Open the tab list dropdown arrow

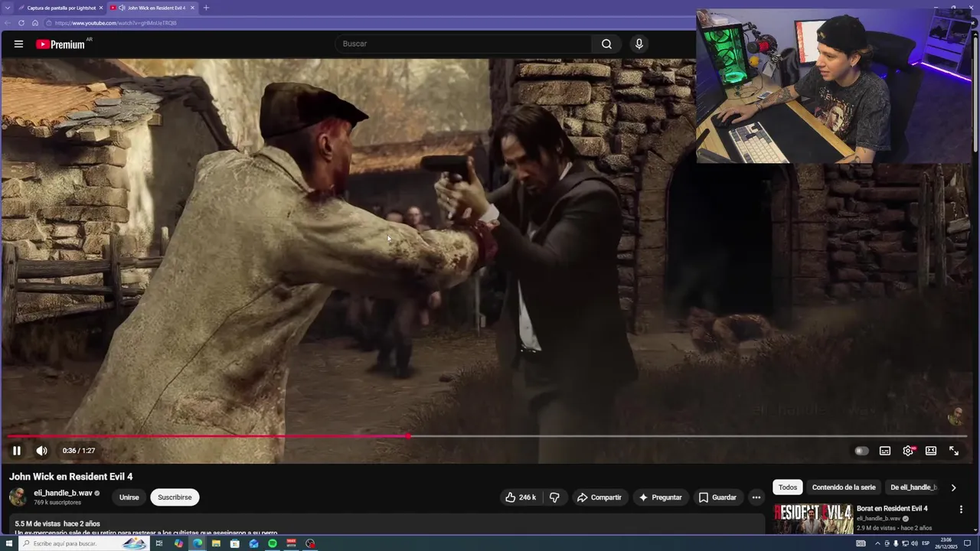click(7, 8)
